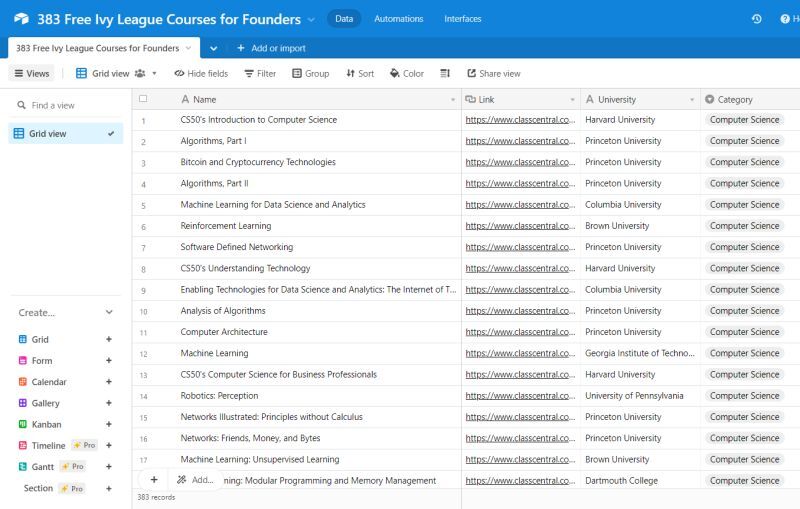Click the Sort records button

360,73
